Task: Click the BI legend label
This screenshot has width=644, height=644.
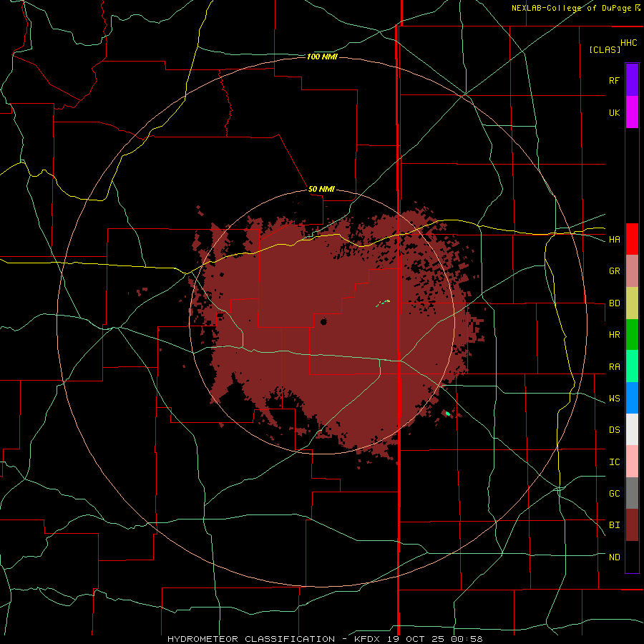Action: (614, 525)
